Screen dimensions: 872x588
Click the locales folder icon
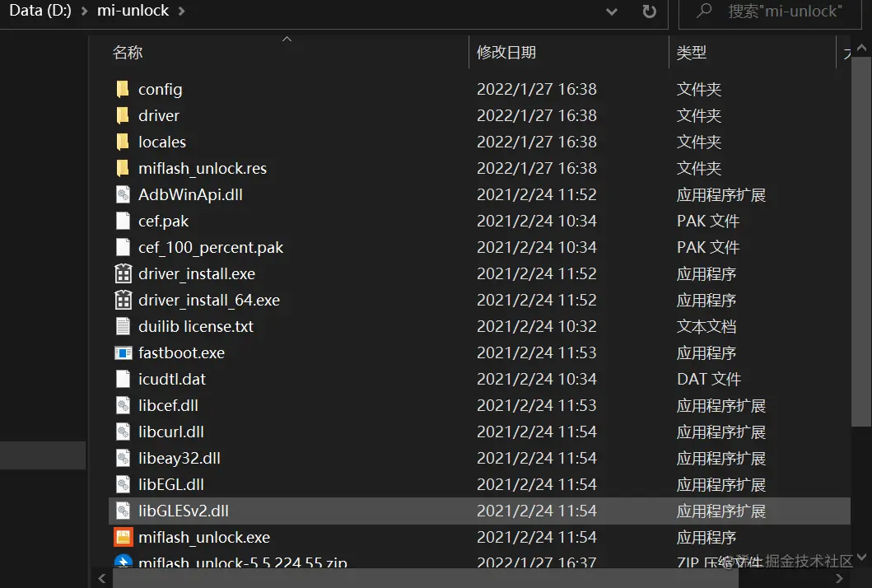[123, 142]
